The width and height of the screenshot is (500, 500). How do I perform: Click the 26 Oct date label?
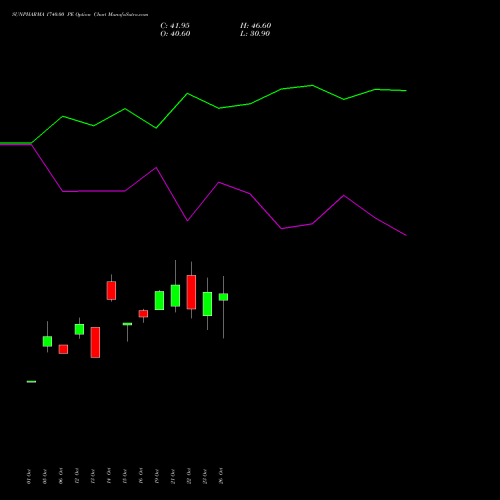click(x=221, y=476)
